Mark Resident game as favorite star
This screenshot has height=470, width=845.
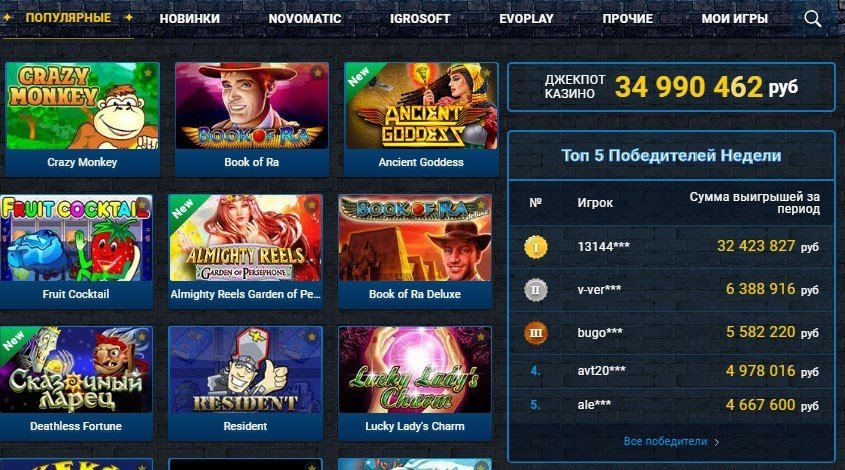(x=311, y=337)
